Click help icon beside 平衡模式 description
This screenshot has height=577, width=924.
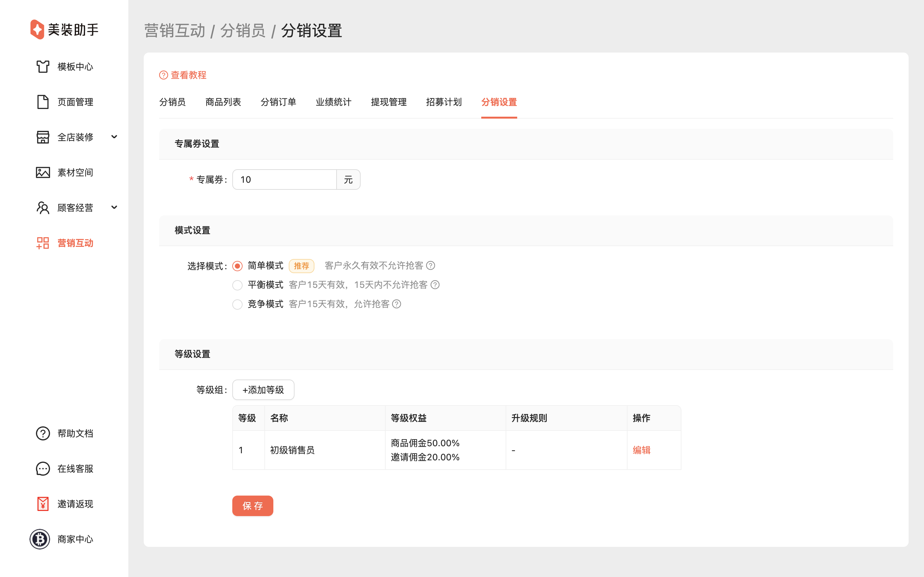pos(435,285)
